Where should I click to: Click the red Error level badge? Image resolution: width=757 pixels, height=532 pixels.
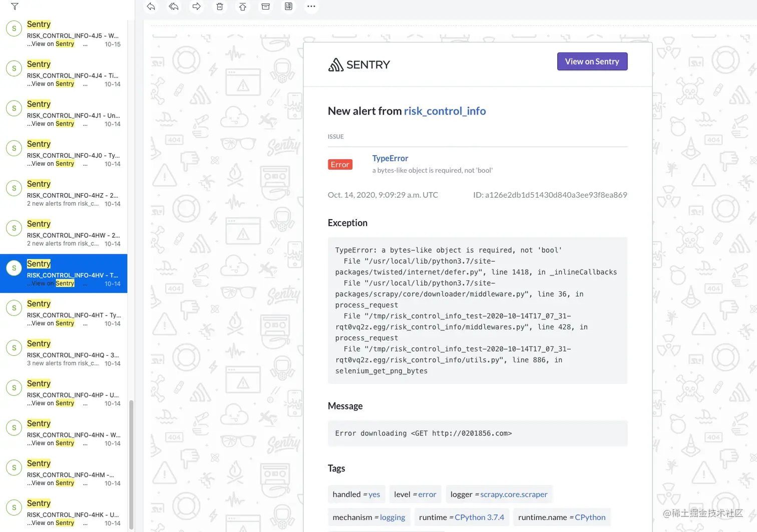point(340,165)
